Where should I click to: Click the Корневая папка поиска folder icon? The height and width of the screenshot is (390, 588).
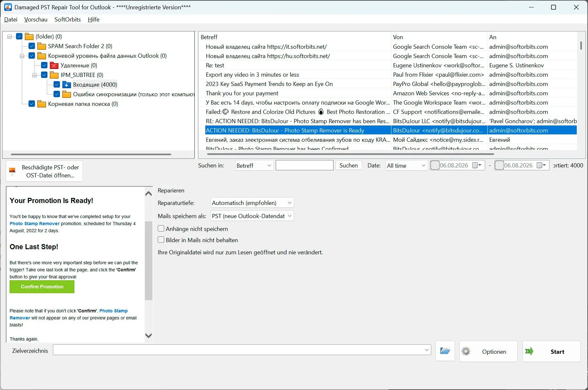click(x=42, y=104)
